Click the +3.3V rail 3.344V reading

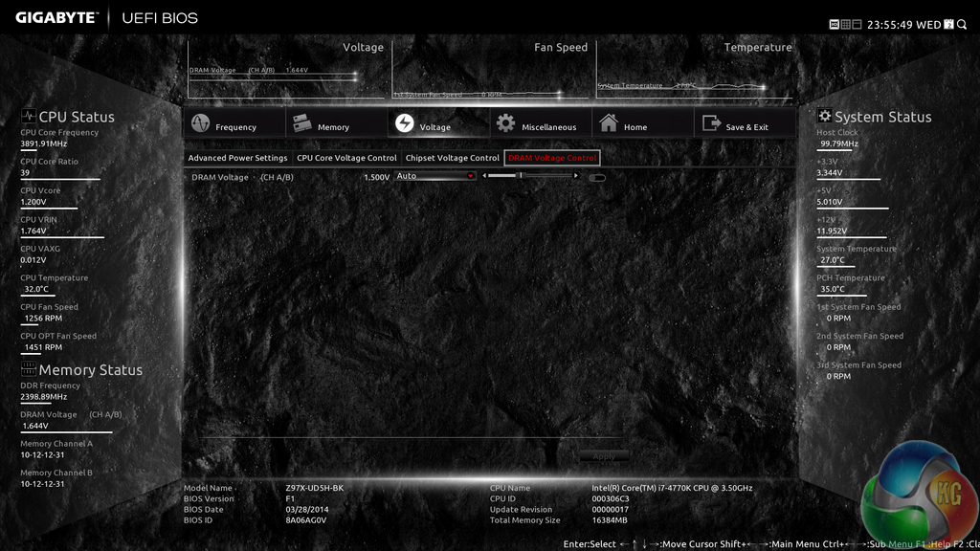tap(830, 173)
